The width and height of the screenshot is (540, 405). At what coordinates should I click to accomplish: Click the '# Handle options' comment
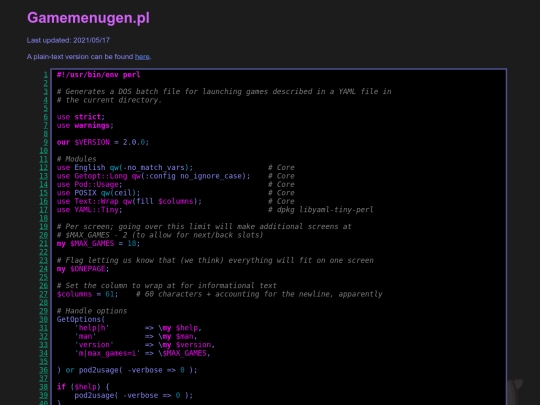tap(92, 311)
